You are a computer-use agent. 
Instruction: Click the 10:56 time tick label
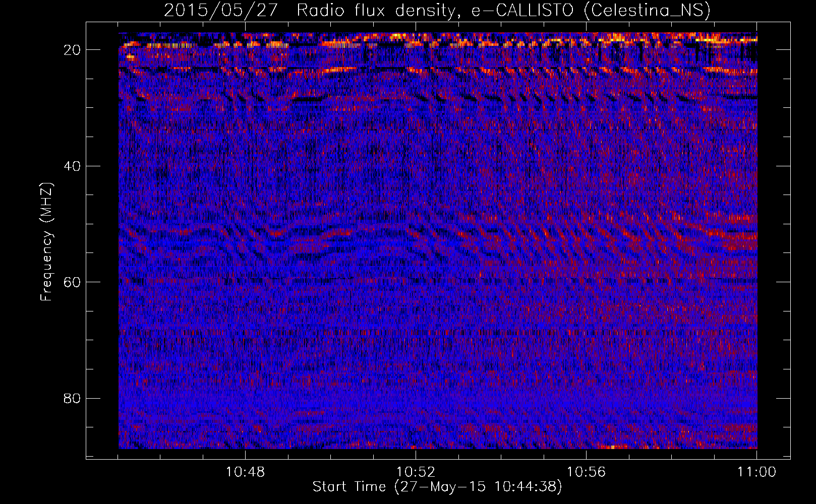[x=586, y=472]
